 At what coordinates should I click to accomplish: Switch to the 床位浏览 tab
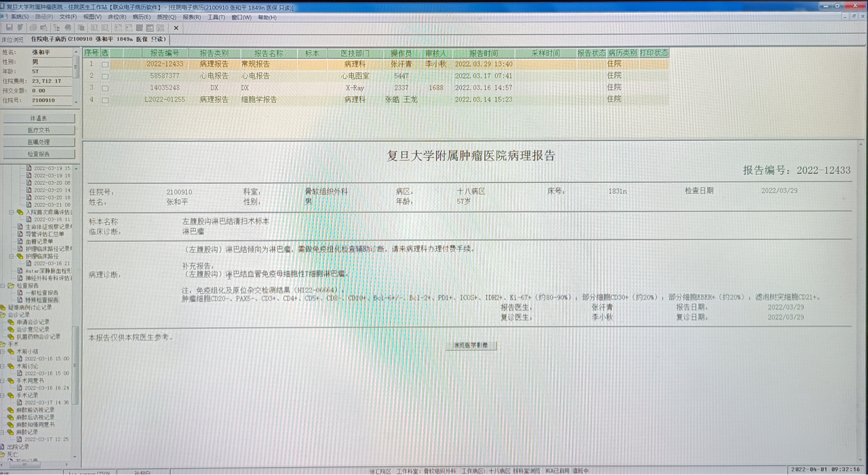point(12,39)
